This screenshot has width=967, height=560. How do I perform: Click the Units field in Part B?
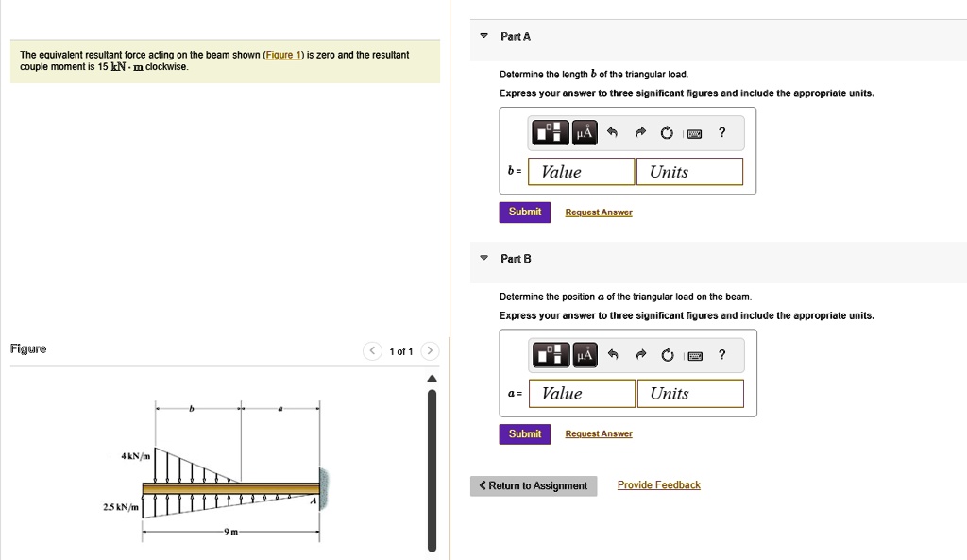tap(690, 393)
